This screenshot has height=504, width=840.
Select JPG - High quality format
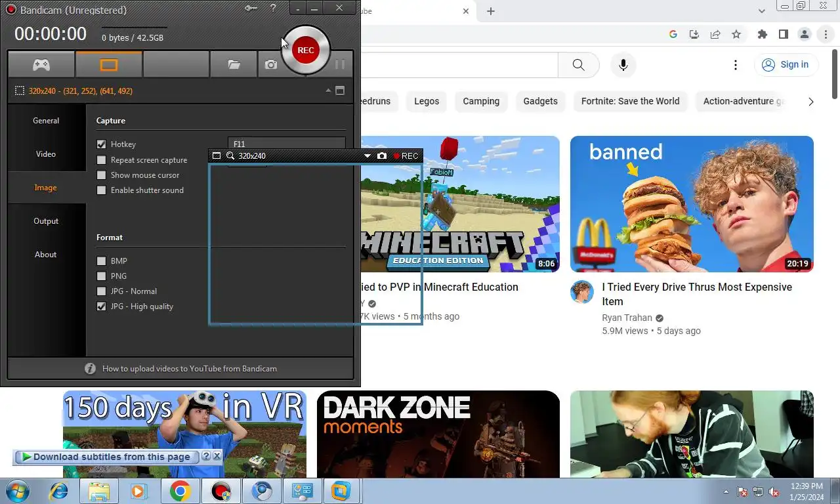pos(101,306)
